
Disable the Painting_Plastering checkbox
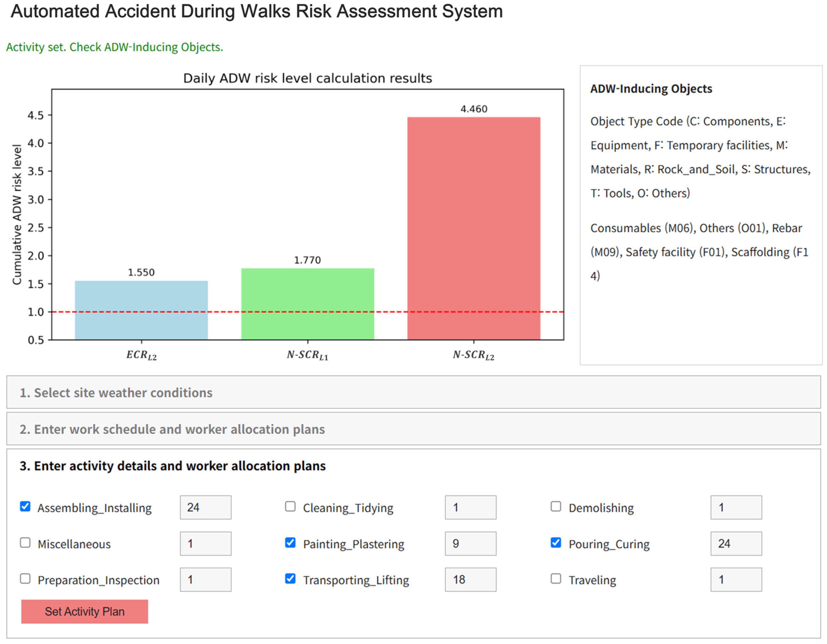(290, 543)
